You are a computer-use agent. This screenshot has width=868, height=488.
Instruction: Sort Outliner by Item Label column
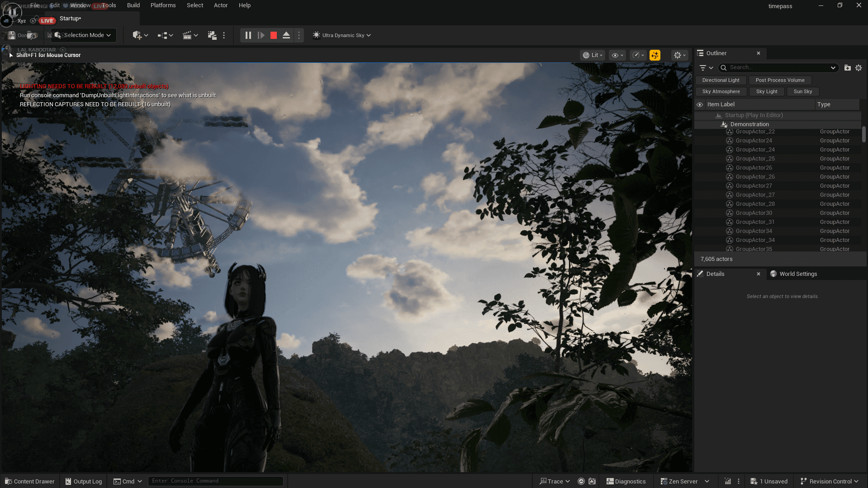[760, 104]
